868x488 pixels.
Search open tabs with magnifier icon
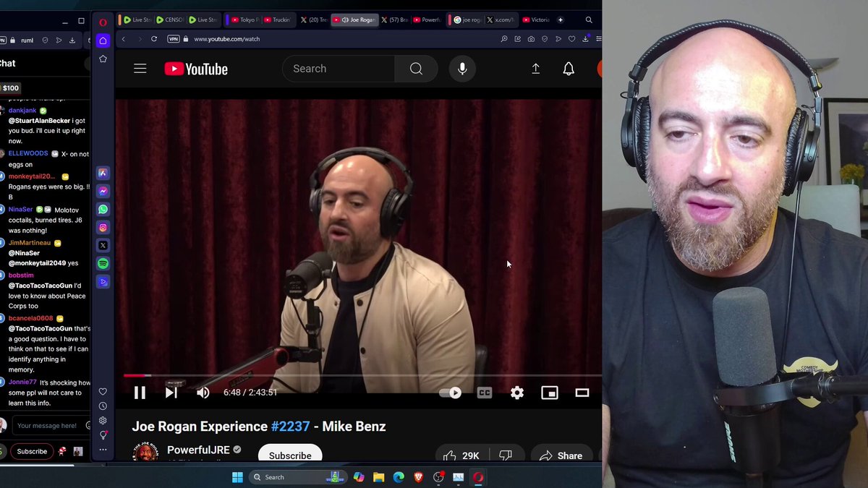pyautogui.click(x=589, y=20)
